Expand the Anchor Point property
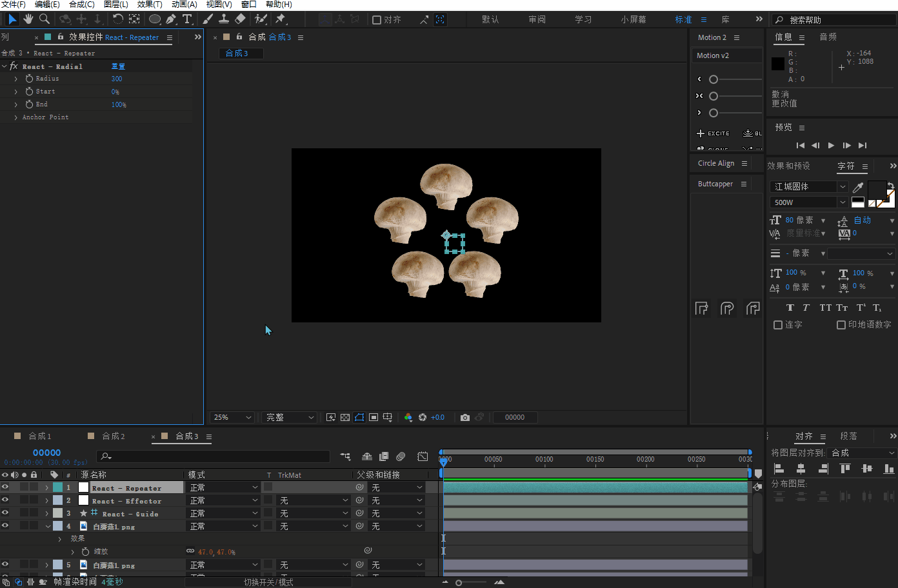Viewport: 898px width, 588px height. coord(16,117)
